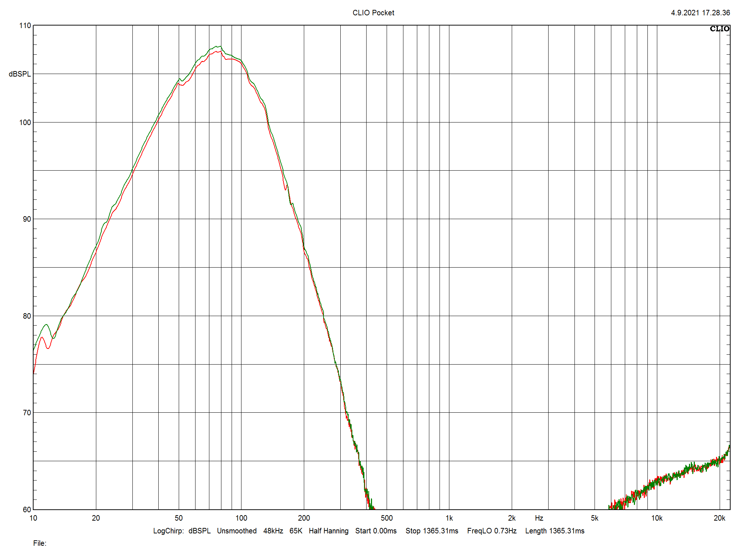The height and width of the screenshot is (560, 747).
Task: Click the Stop 1365.31ms text
Action: click(431, 531)
